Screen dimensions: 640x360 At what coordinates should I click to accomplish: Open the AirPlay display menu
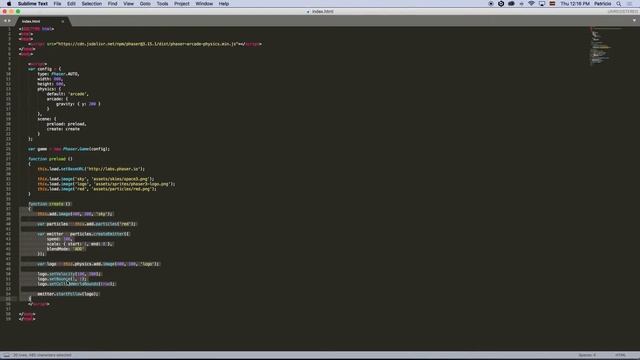point(542,4)
